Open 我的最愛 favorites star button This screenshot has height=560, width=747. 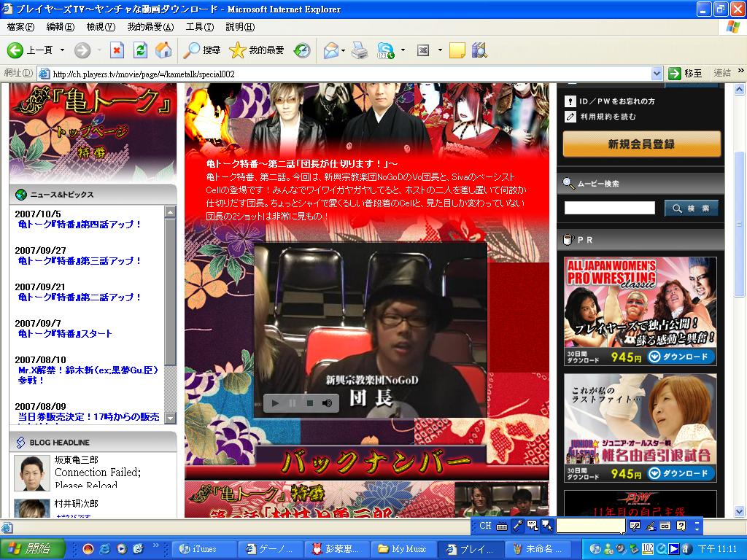[256, 50]
